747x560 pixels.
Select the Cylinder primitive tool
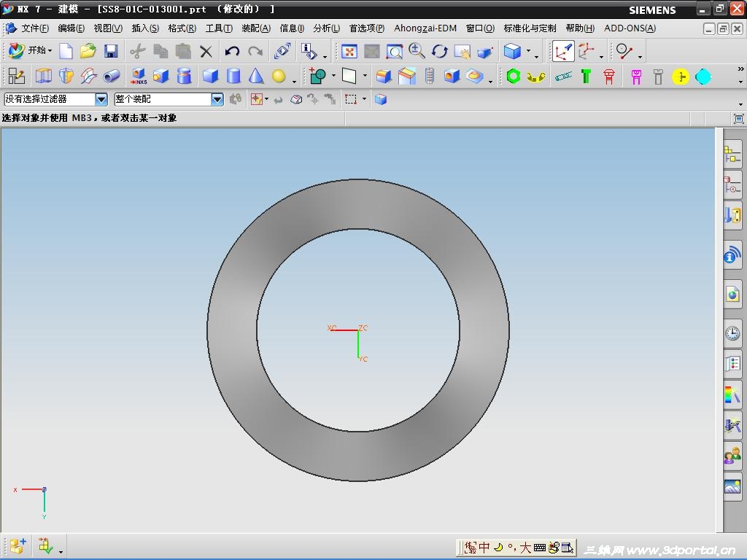(233, 76)
